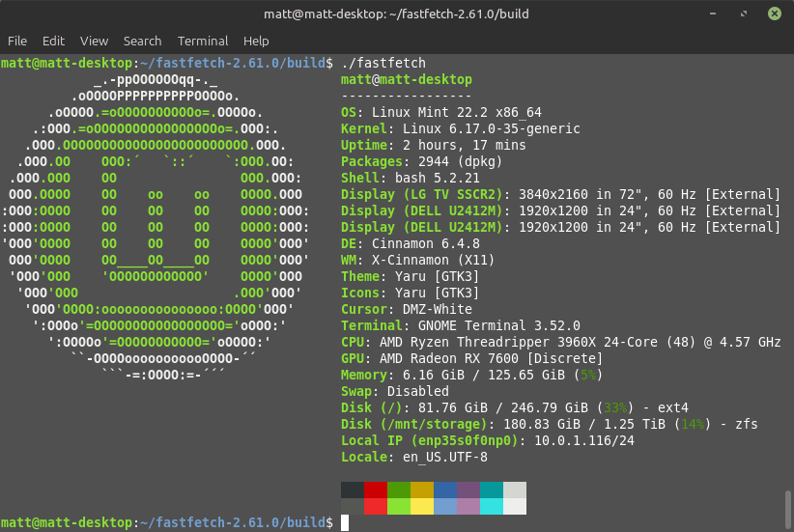The image size is (794, 532).
Task: Click the 'Kernel: Linux 6.17.0-35-generic' line
Action: [x=461, y=128]
